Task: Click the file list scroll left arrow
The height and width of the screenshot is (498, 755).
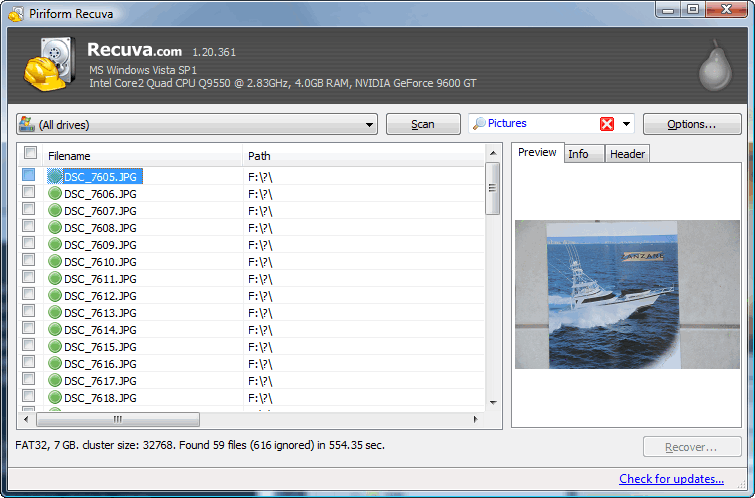Action: pos(26,419)
